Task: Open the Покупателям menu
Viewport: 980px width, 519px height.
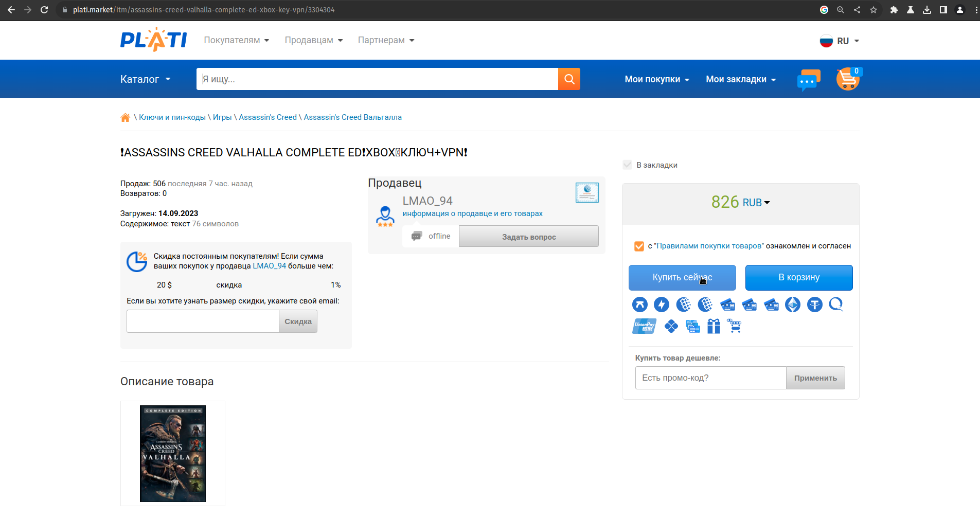Action: coord(237,40)
